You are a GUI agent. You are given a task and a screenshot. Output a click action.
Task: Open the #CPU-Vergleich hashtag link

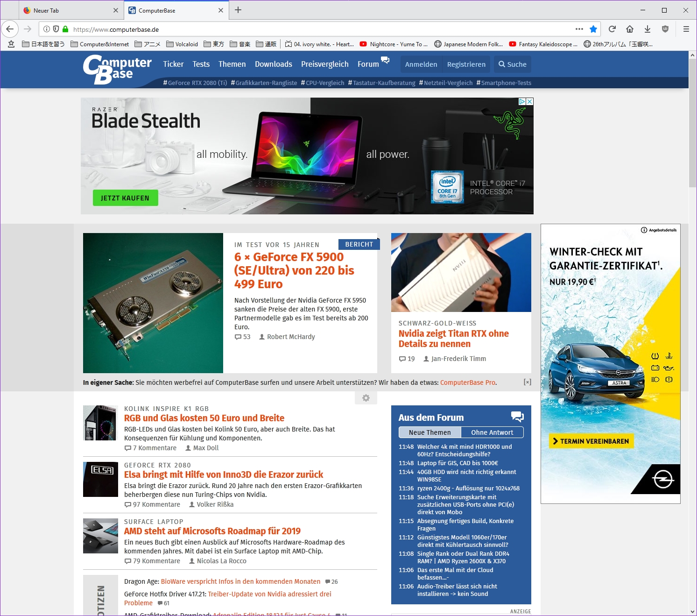[323, 83]
